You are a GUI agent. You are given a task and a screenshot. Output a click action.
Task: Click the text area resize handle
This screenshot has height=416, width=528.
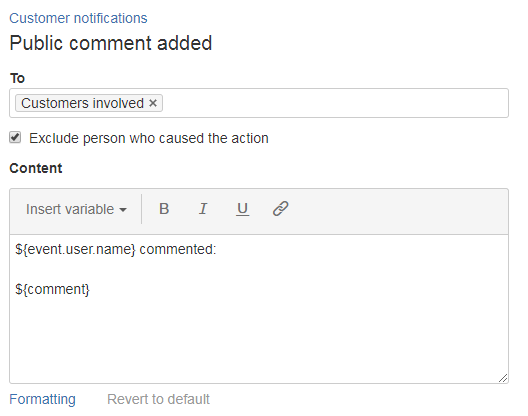point(503,378)
